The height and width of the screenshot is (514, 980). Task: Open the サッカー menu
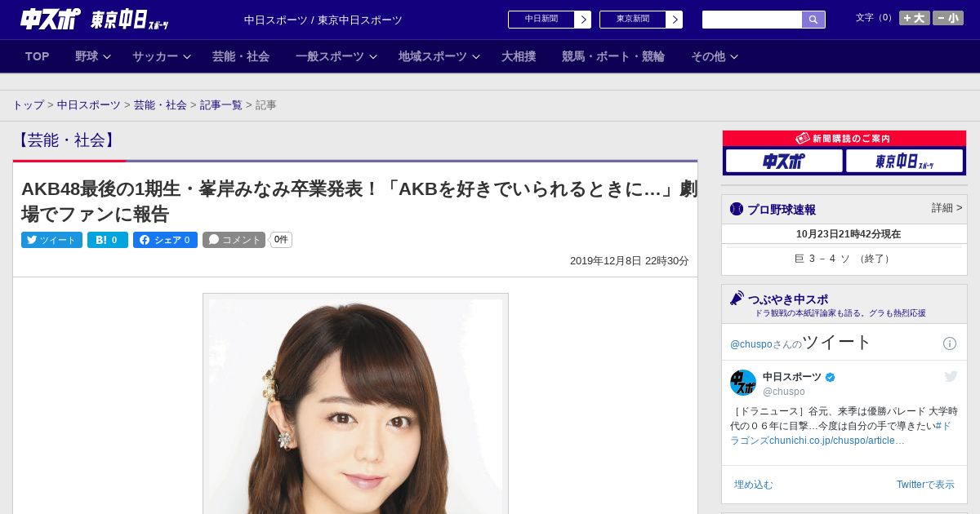coord(155,56)
